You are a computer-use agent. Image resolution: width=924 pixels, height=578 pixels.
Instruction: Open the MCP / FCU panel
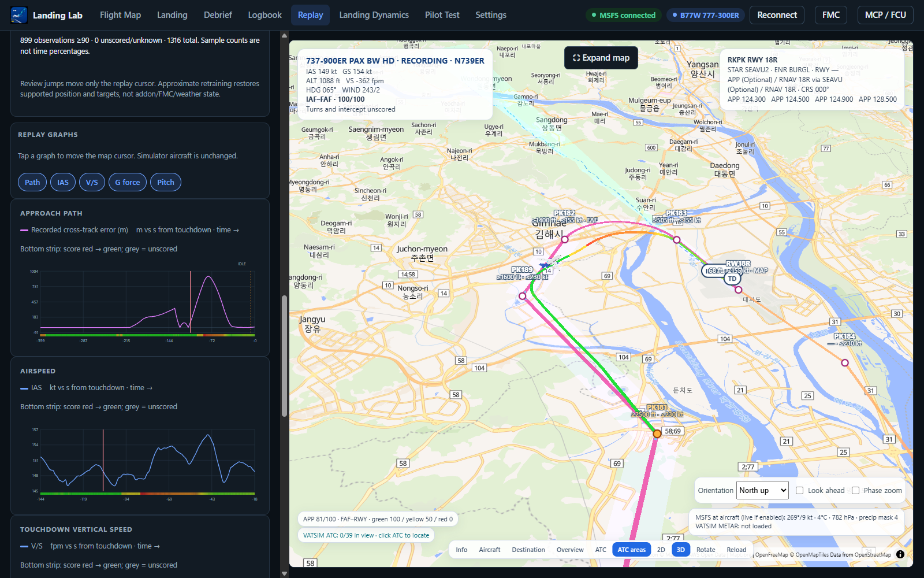coord(885,15)
